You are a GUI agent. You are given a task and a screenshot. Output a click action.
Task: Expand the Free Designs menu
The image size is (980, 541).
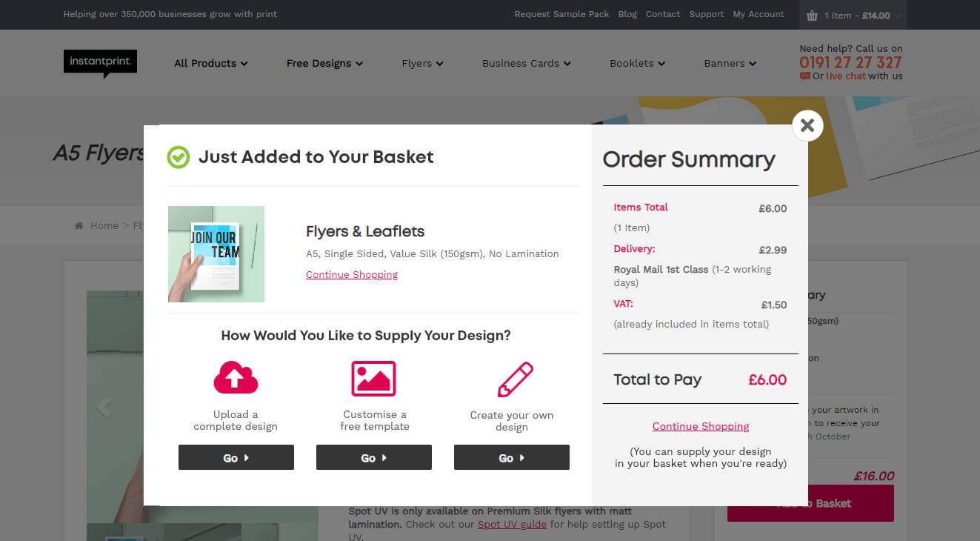(x=324, y=64)
